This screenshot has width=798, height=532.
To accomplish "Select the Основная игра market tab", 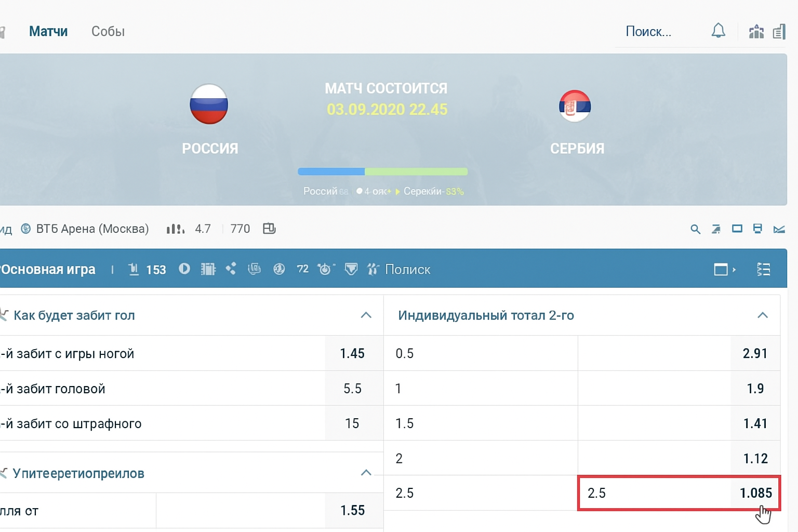I will [47, 269].
